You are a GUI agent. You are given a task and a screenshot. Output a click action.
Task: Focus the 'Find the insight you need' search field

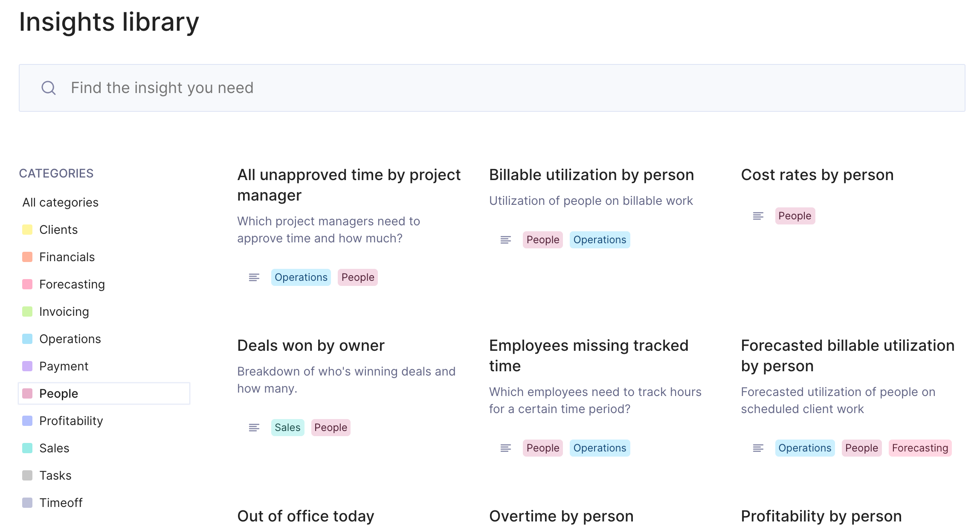coord(492,88)
